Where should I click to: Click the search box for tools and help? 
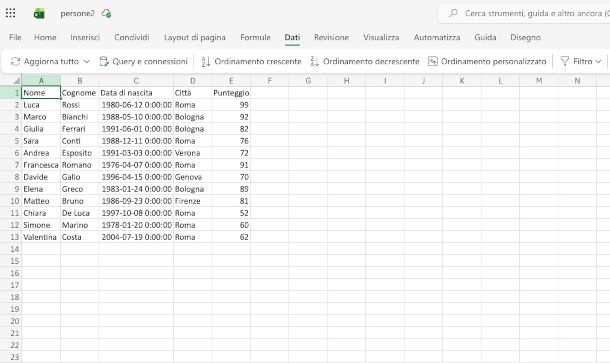point(524,13)
